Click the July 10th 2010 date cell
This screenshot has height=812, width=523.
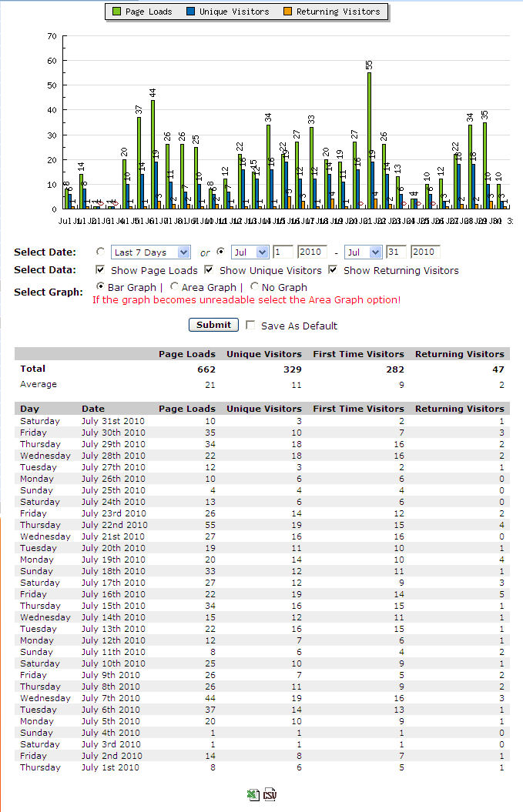tap(113, 663)
